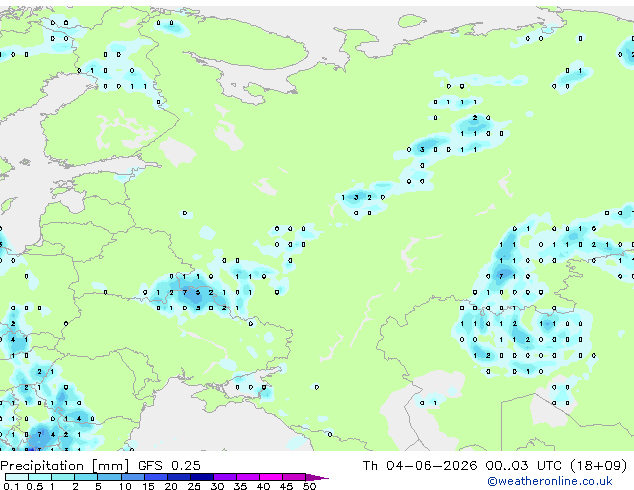634x490 pixels.
Task: Click the legend scale label "25"
Action: coord(194,486)
